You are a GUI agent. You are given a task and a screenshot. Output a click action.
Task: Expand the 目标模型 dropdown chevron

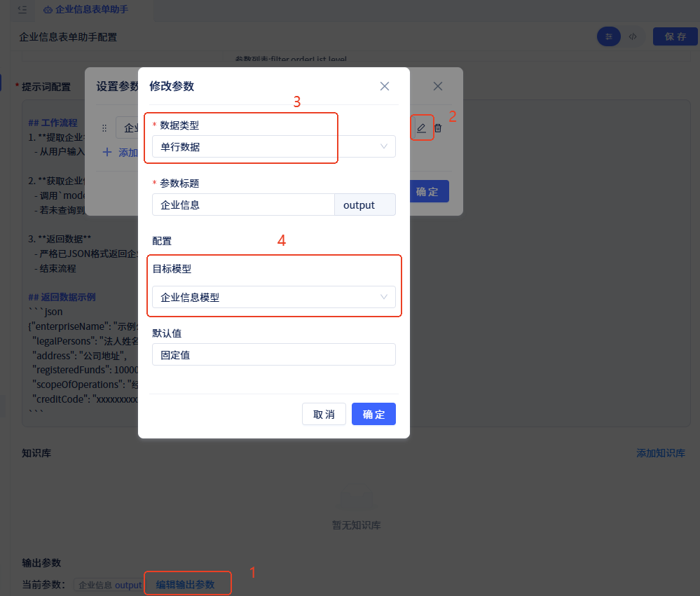[x=383, y=297]
